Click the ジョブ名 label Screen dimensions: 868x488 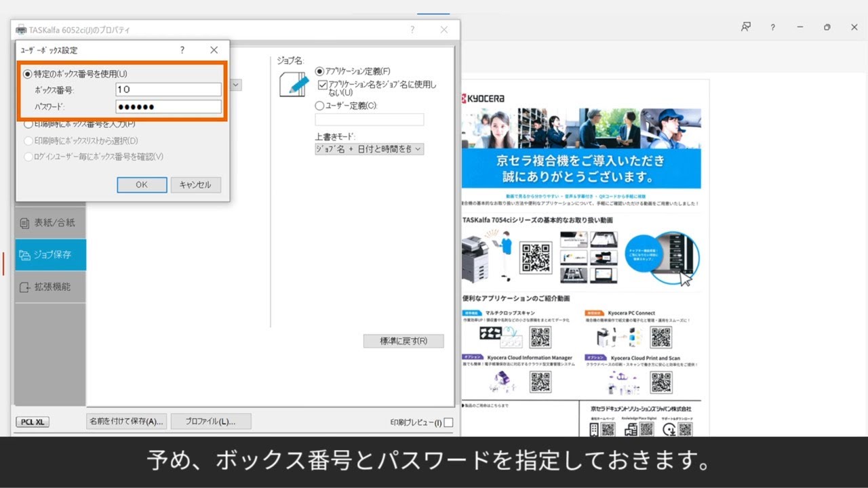pyautogui.click(x=290, y=60)
